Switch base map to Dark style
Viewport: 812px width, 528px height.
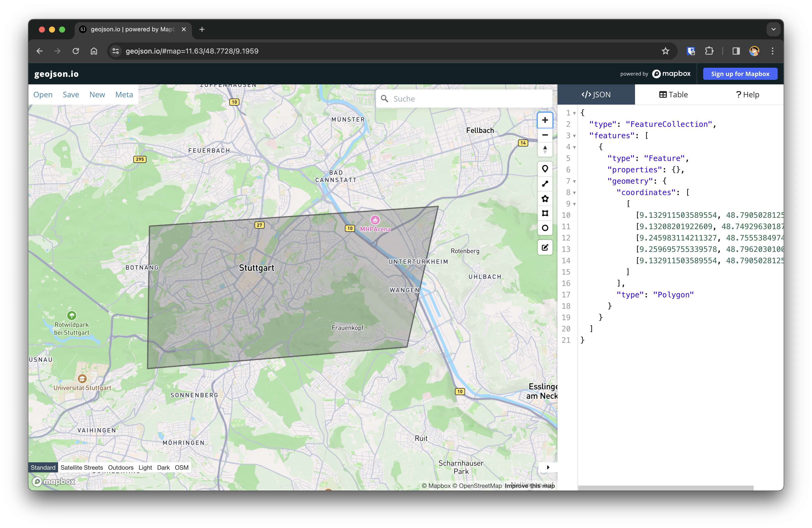click(163, 467)
